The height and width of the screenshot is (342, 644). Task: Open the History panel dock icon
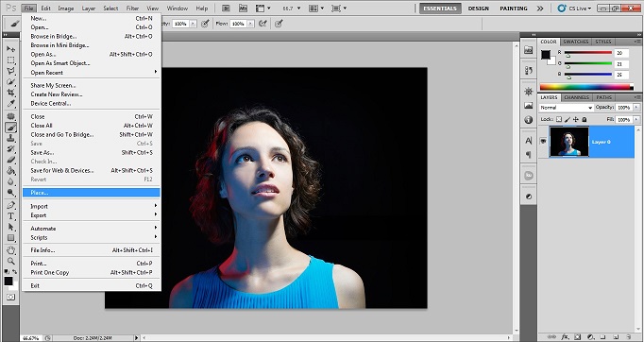[x=529, y=71]
